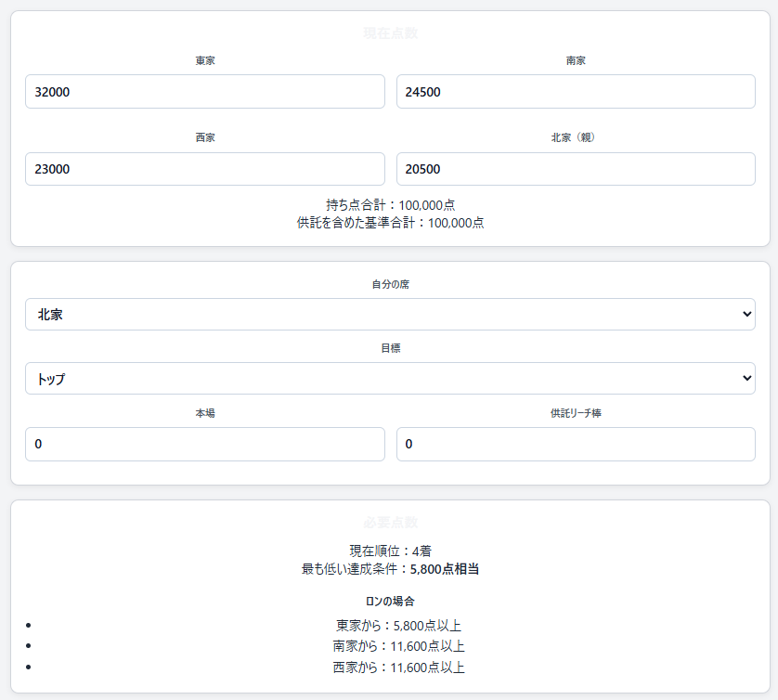
Task: Click the 南家 score input showing 24500
Action: tap(576, 92)
